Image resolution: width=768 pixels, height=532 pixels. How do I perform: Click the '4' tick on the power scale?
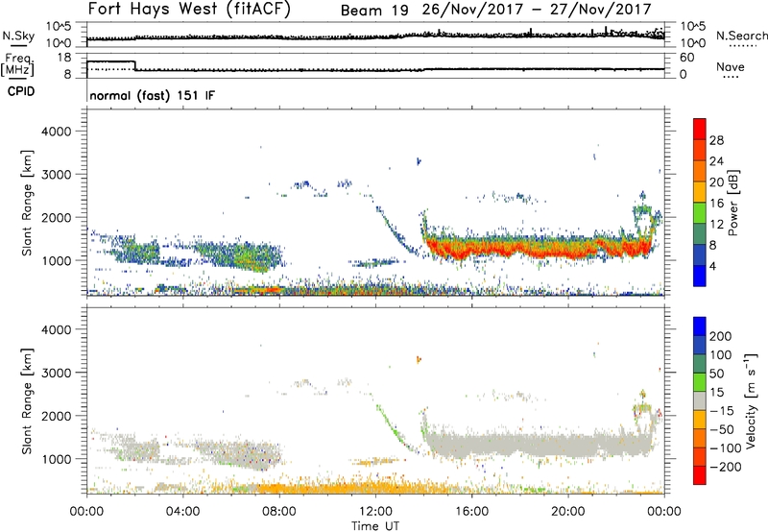pyautogui.click(x=713, y=266)
